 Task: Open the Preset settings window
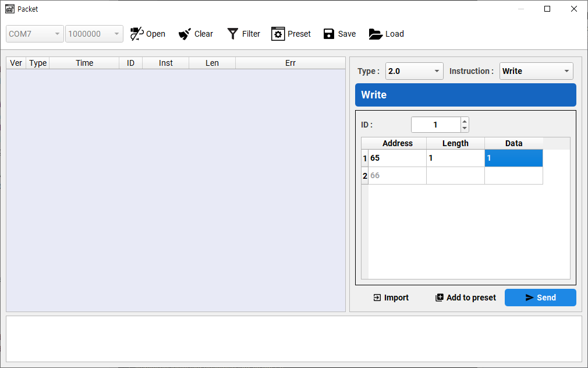(278, 34)
